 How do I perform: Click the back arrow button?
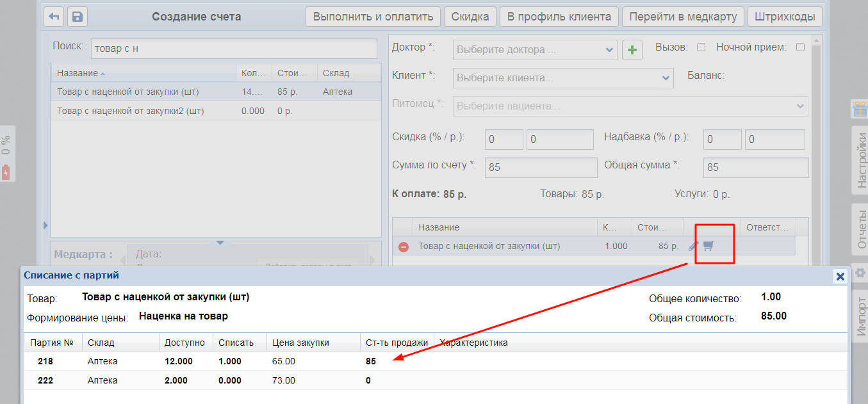coord(54,17)
